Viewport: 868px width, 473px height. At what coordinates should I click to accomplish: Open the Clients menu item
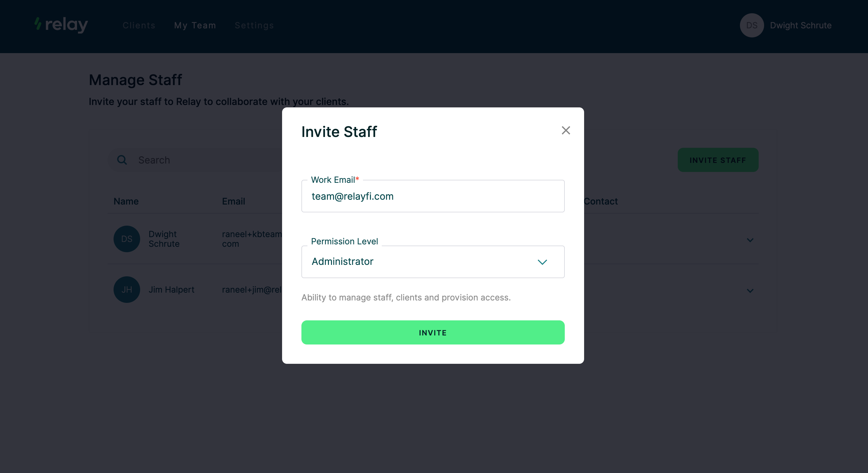coord(139,25)
